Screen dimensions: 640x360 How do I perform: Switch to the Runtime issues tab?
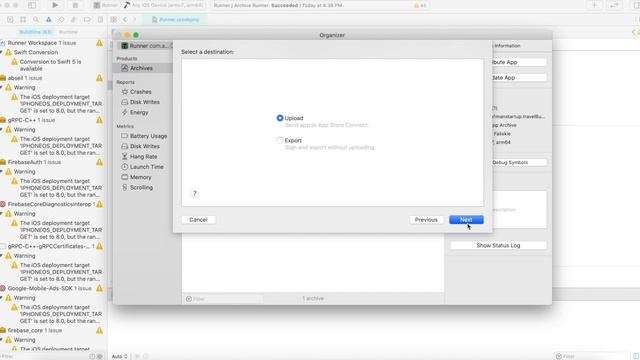tap(68, 32)
